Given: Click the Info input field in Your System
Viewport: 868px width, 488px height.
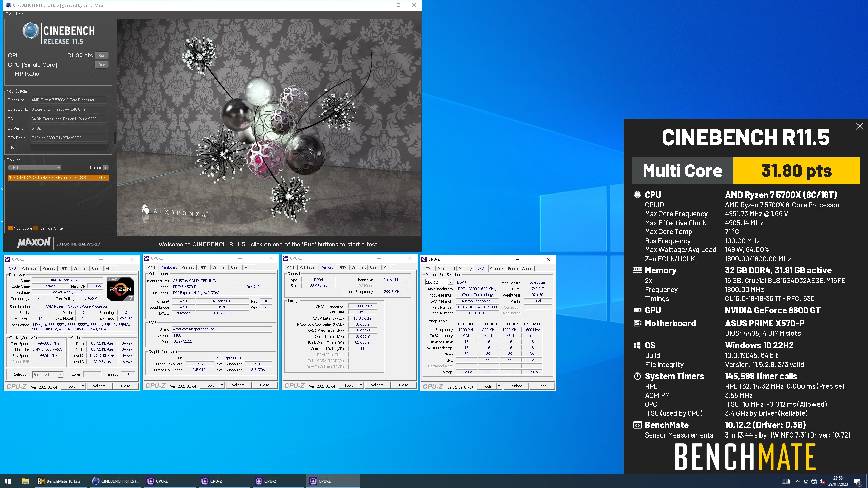Looking at the screenshot, I should [69, 147].
